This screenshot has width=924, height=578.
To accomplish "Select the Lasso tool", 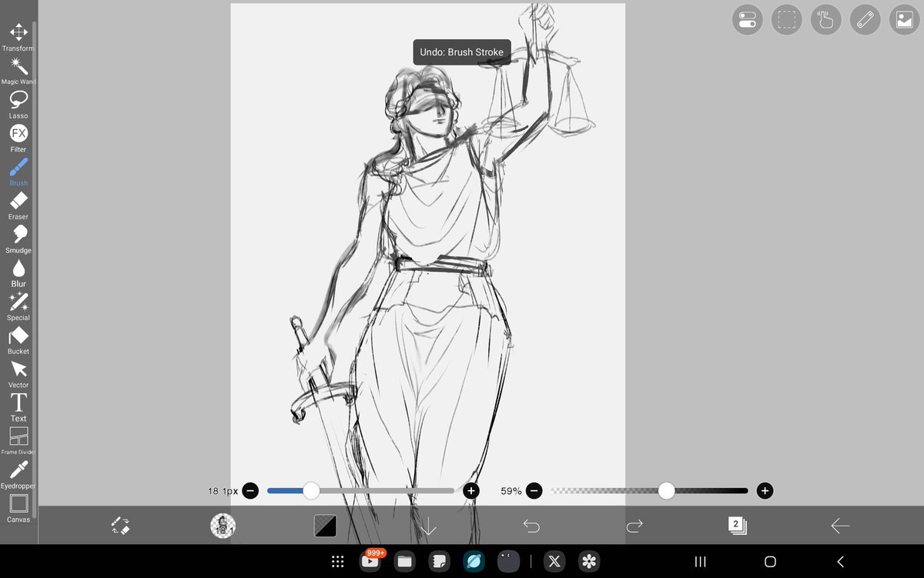I will [18, 105].
